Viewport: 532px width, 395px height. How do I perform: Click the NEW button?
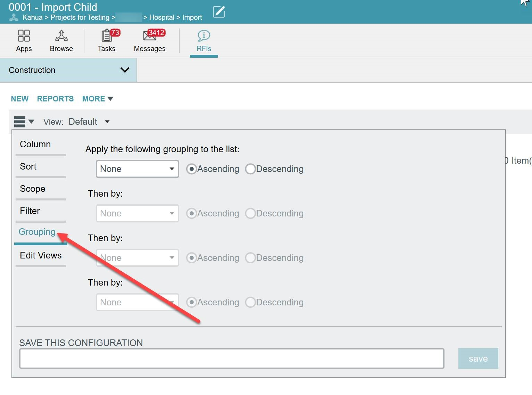point(20,99)
